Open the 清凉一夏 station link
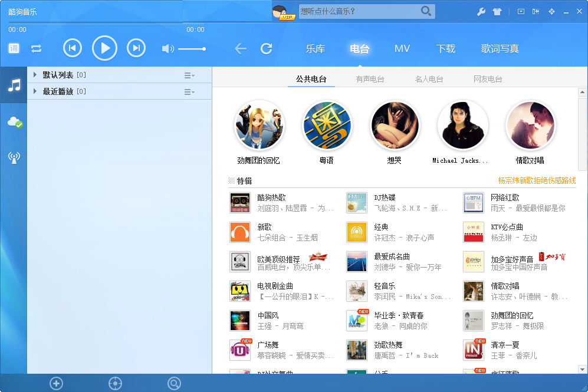This screenshot has height=392, width=588. pos(505,345)
